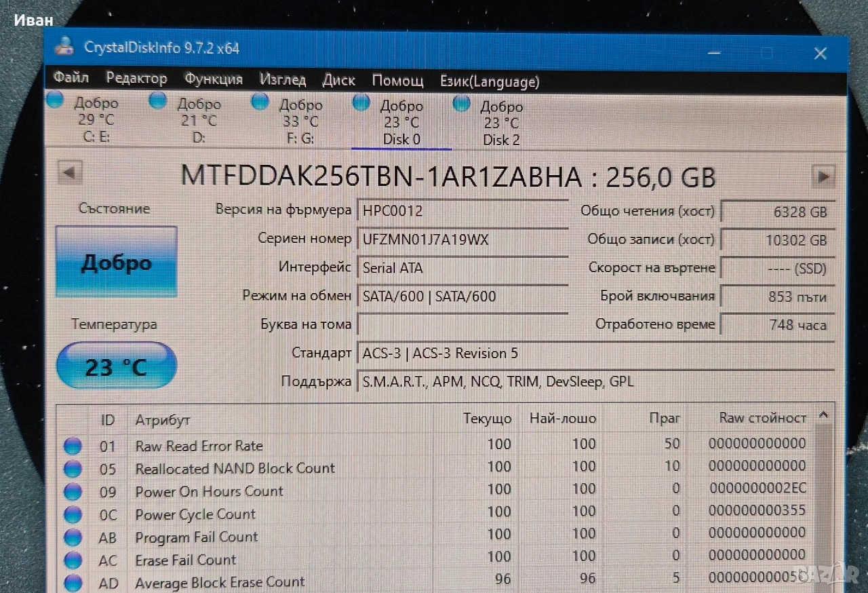This screenshot has width=868, height=593.
Task: Click status orb for Reallocated NAND Block Count
Action: coord(73,470)
